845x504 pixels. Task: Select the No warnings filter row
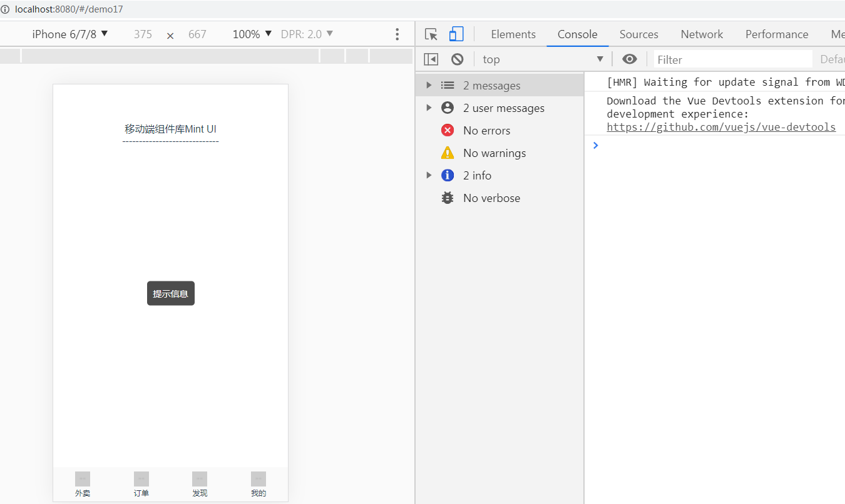coord(499,153)
